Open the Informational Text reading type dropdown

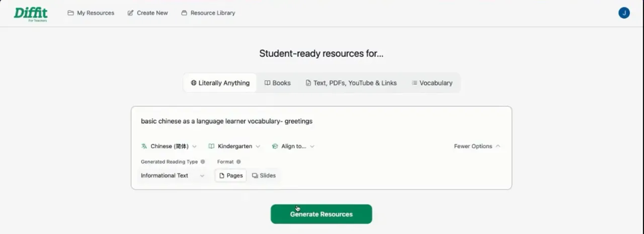173,175
